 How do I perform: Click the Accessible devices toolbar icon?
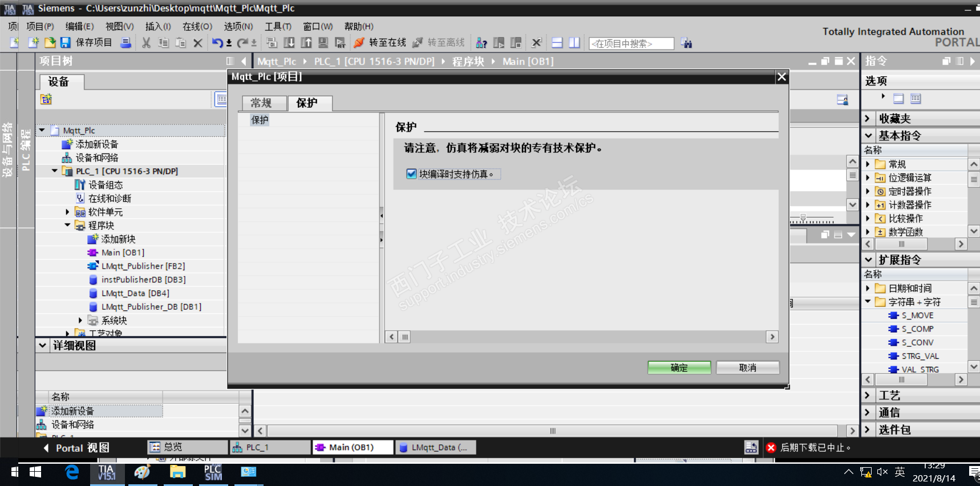[481, 43]
